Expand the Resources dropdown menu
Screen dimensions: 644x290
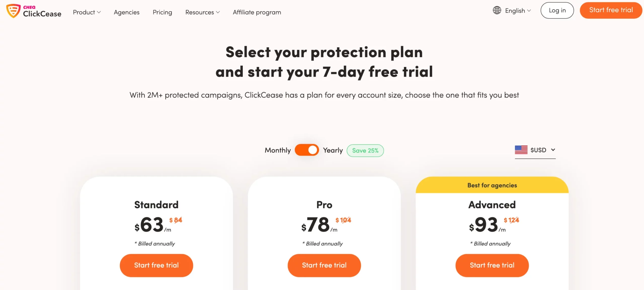point(202,12)
